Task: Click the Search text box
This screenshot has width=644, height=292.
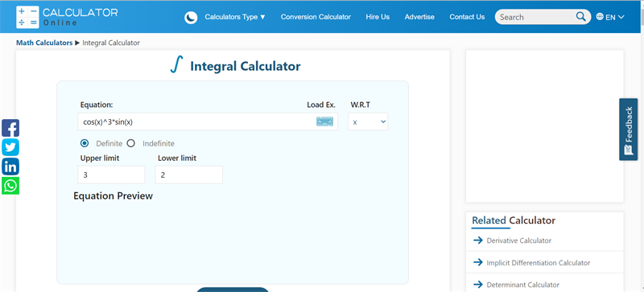Action: [535, 17]
